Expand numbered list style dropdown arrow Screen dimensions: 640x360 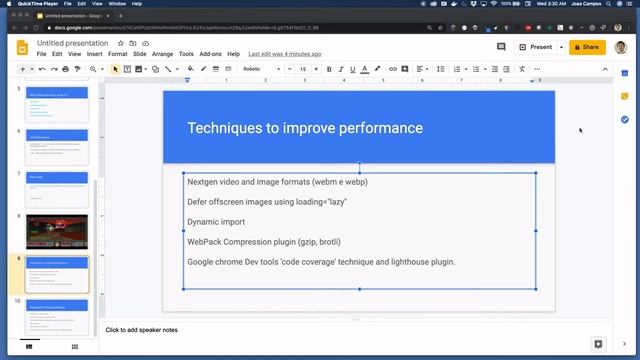point(466,69)
